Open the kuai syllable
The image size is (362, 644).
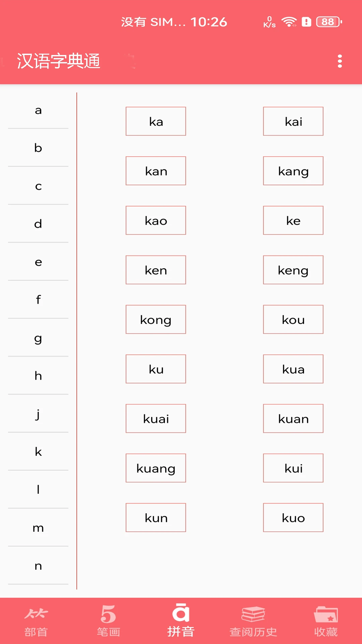pos(156,418)
